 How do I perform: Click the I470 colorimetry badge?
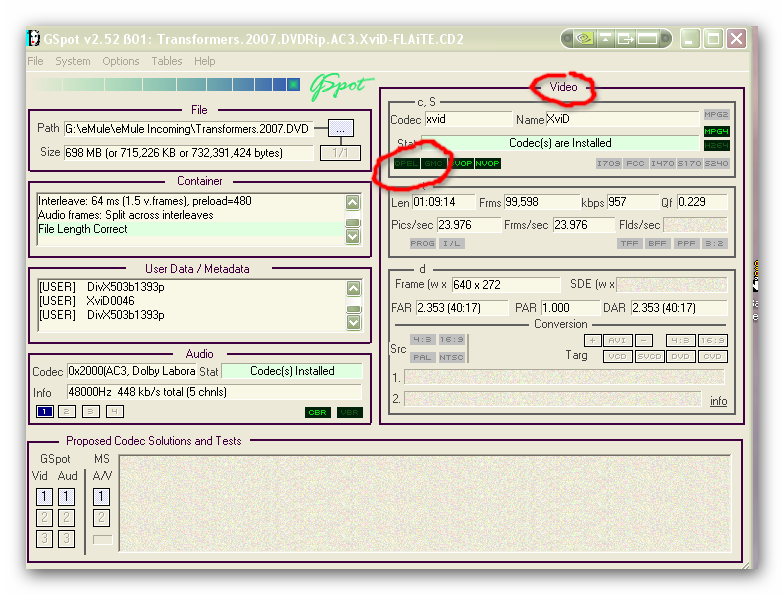pos(662,164)
